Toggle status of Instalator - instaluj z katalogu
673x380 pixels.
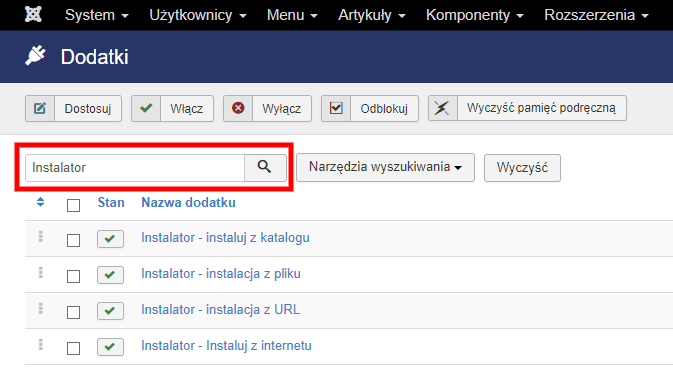(x=110, y=239)
